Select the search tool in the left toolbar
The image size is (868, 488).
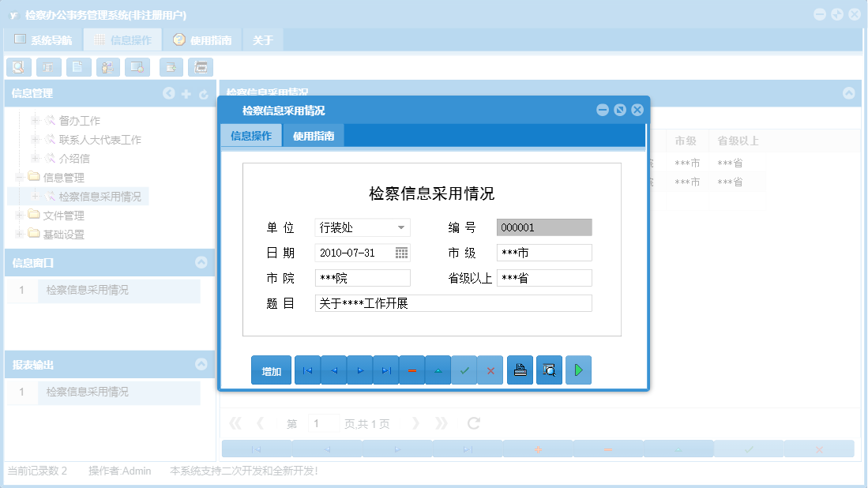click(x=18, y=67)
